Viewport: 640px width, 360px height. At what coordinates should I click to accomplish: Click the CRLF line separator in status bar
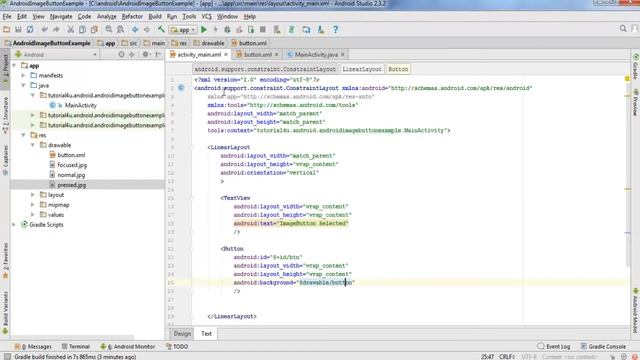pos(507,357)
